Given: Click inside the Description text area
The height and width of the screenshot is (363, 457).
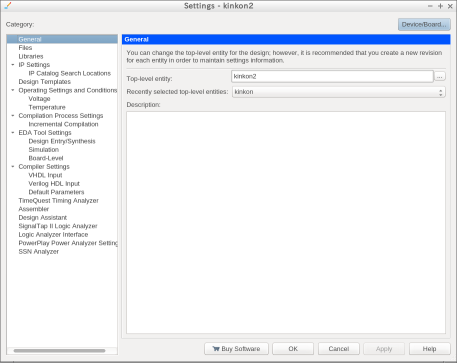Looking at the screenshot, I should 286,222.
